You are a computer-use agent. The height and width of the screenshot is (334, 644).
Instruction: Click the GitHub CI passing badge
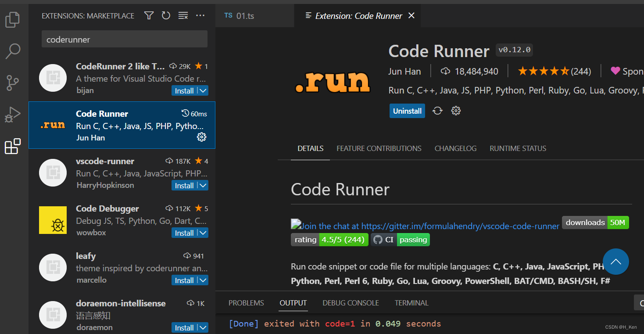click(x=400, y=240)
